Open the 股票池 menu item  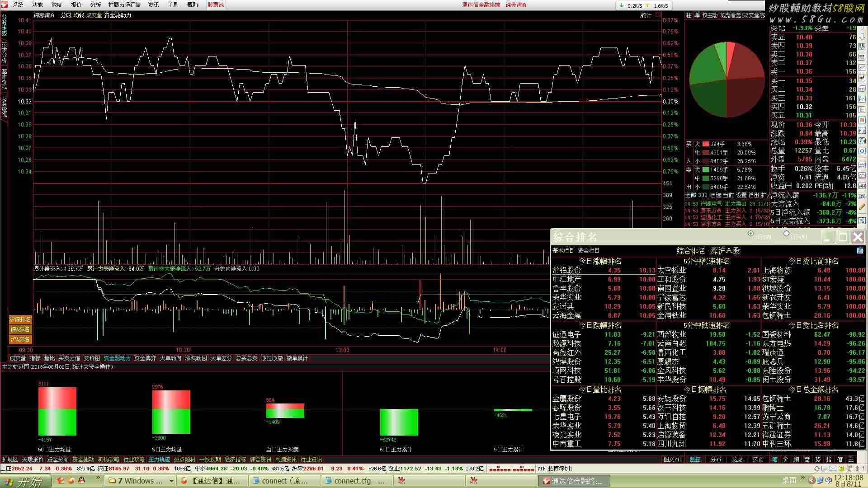pos(216,5)
